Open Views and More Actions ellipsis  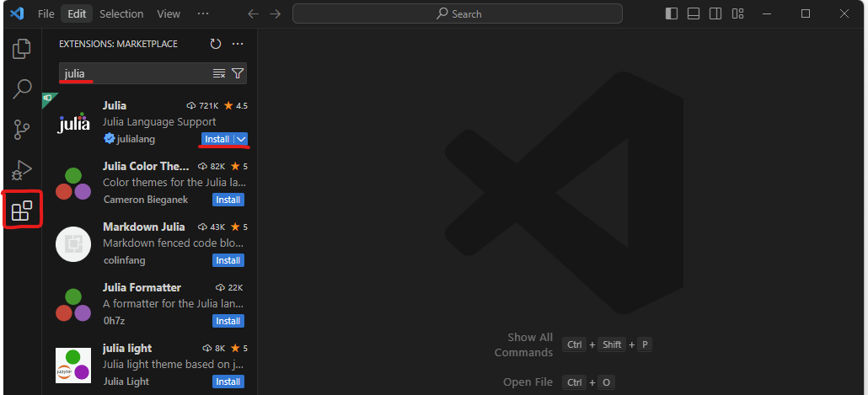coord(238,44)
